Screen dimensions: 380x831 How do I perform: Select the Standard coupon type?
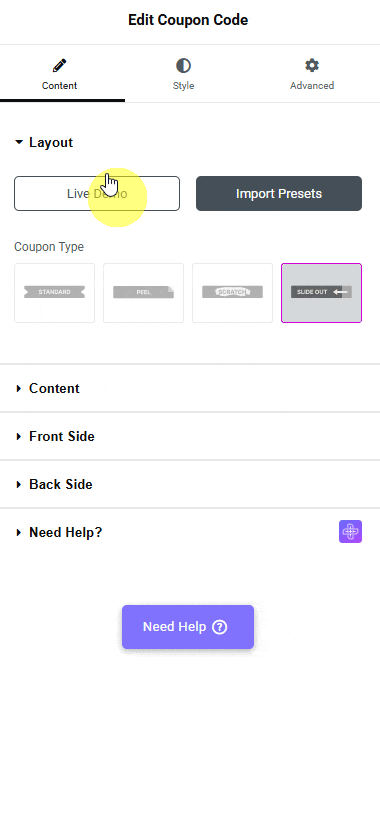pyautogui.click(x=55, y=293)
